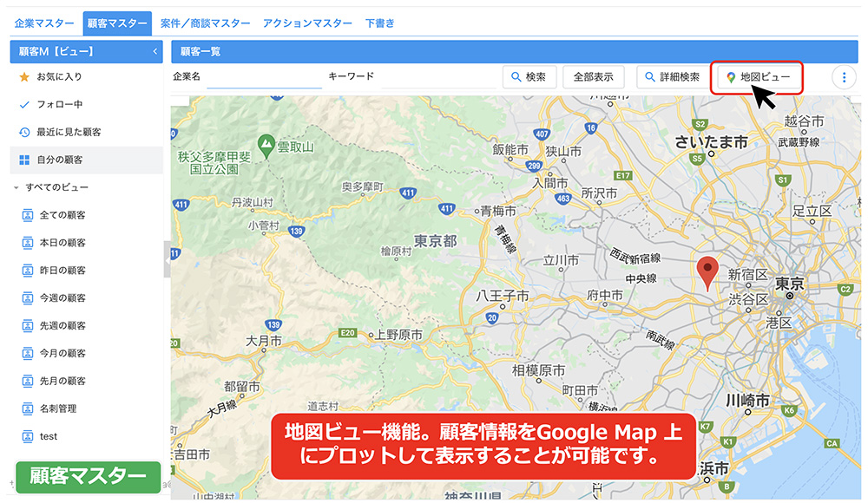The width and height of the screenshot is (868, 503).
Task: Click the 八王子市 label on map
Action: 502,296
